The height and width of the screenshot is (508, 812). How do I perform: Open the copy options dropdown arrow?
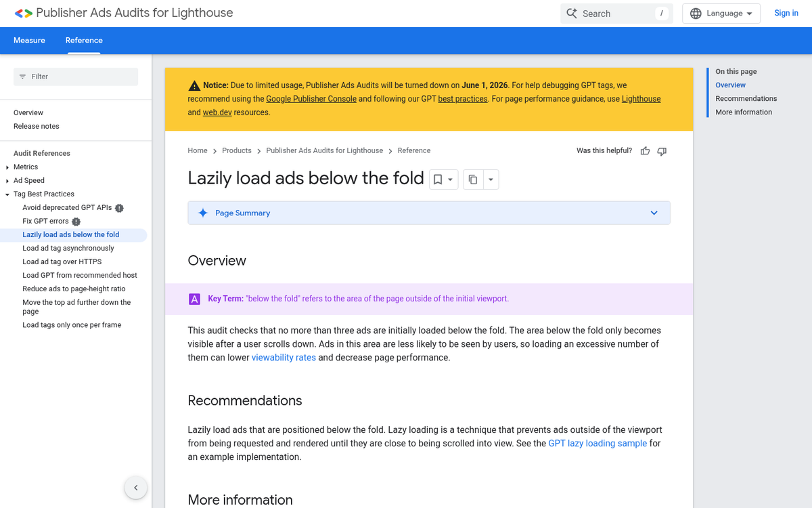pos(491,179)
